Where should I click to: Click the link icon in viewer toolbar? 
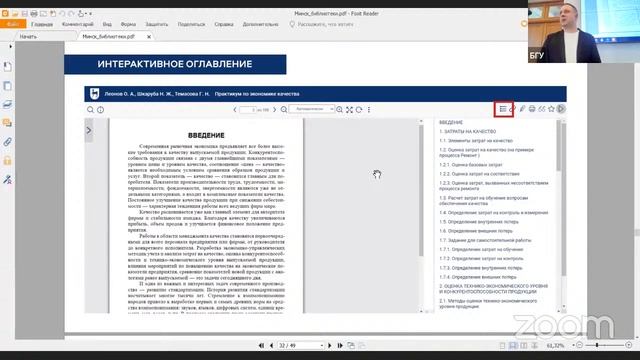pyautogui.click(x=513, y=109)
